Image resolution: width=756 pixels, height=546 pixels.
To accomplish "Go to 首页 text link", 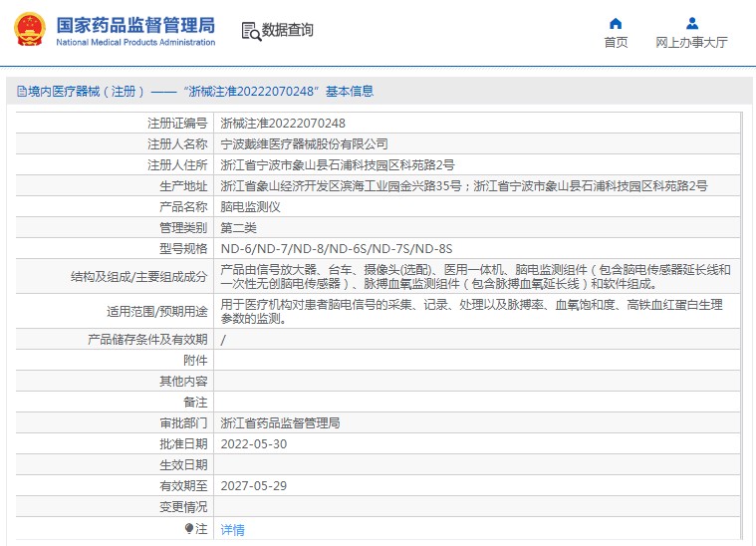I will click(x=616, y=43).
